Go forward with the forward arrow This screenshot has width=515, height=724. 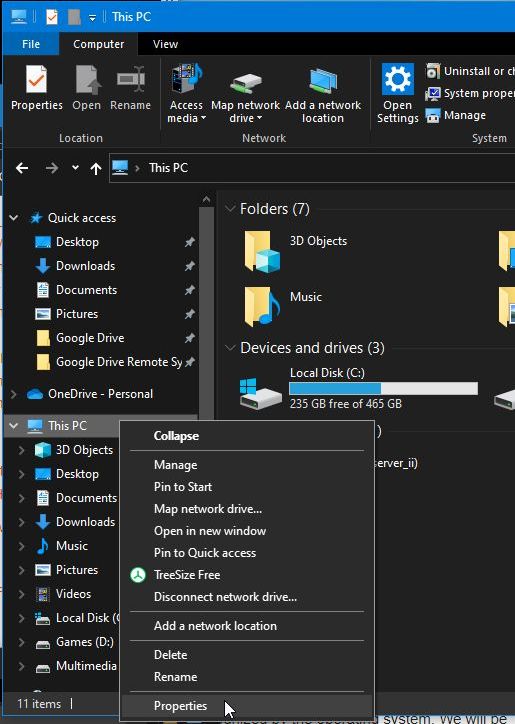coord(52,168)
